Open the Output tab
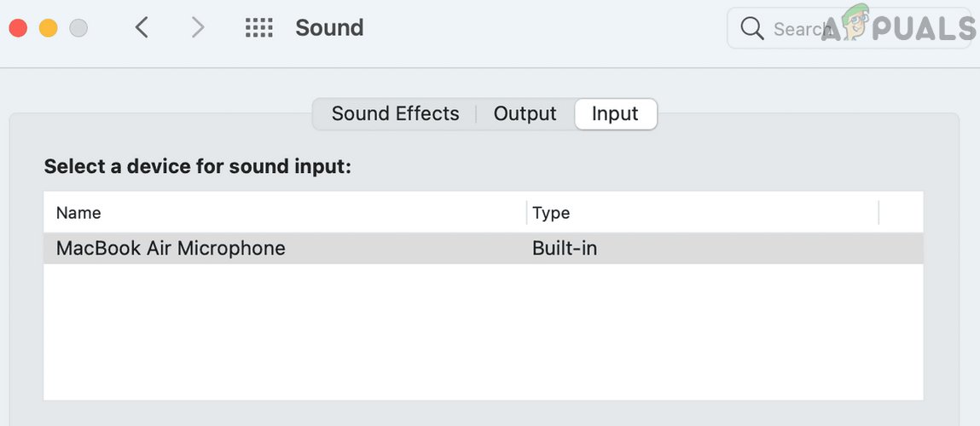The image size is (980, 426). [x=525, y=114]
